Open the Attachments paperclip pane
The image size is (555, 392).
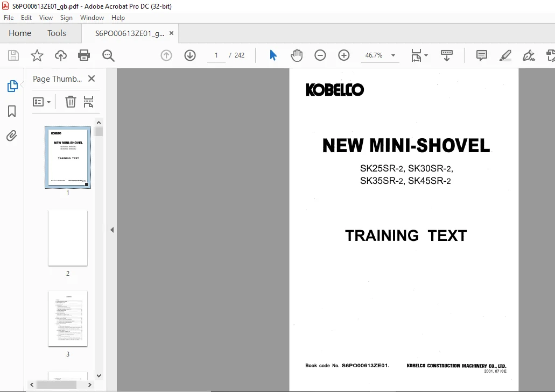12,136
